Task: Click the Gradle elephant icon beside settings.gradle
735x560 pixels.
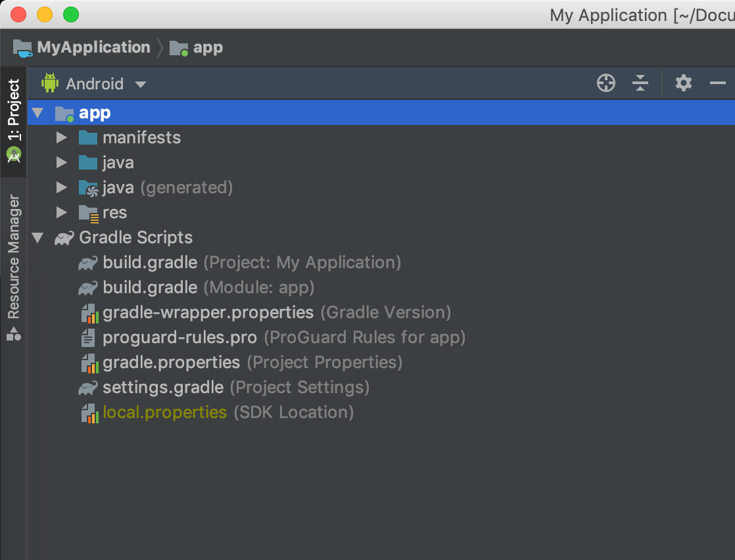Action: pos(88,388)
